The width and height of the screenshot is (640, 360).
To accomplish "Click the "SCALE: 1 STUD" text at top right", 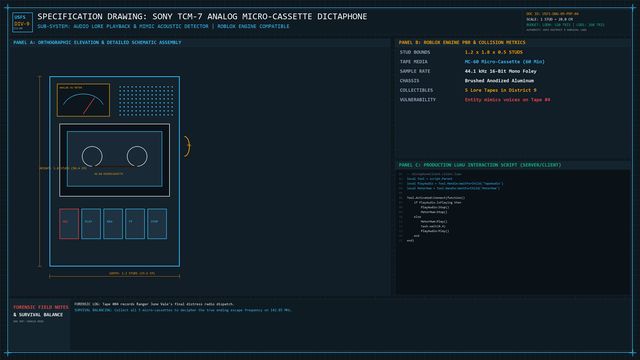I will click(549, 19).
